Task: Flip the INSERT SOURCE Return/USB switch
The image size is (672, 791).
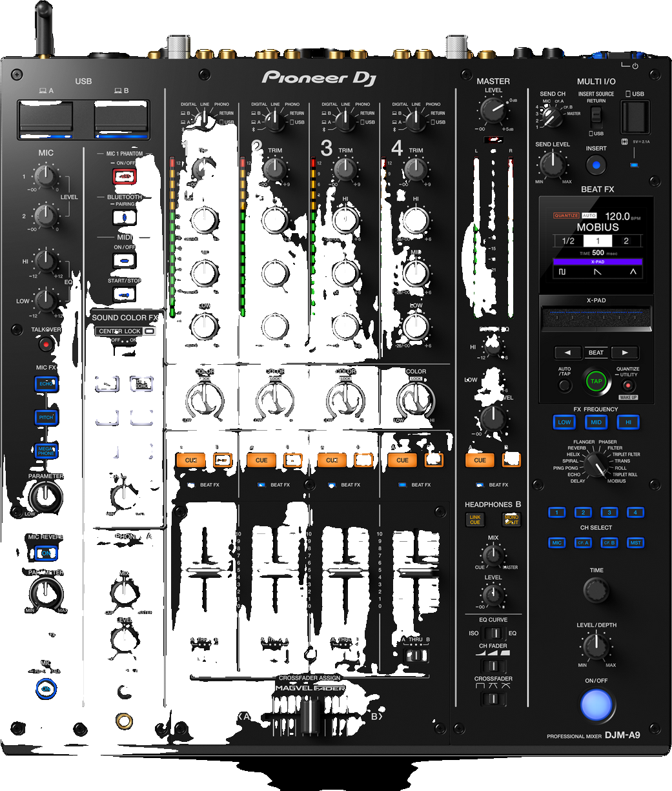Action: point(596,116)
